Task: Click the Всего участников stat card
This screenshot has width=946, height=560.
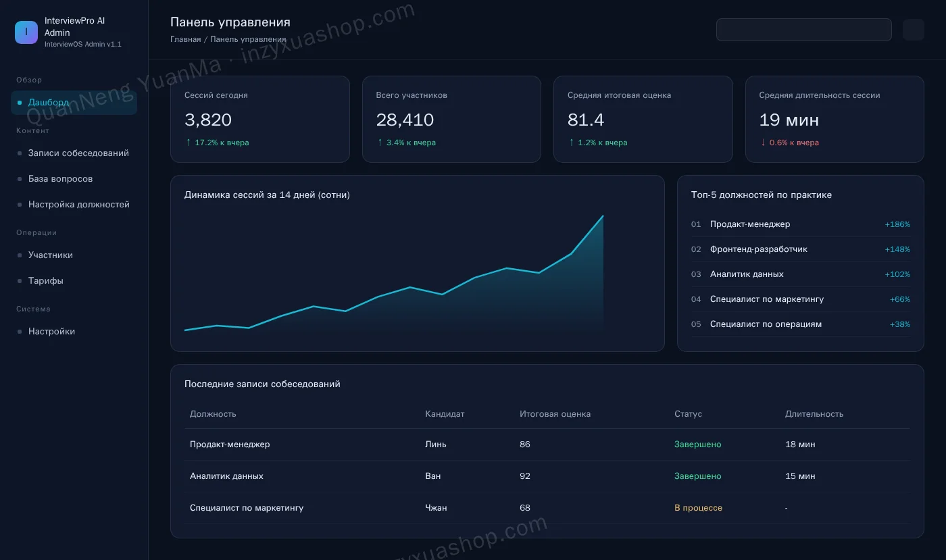Action: coord(451,119)
